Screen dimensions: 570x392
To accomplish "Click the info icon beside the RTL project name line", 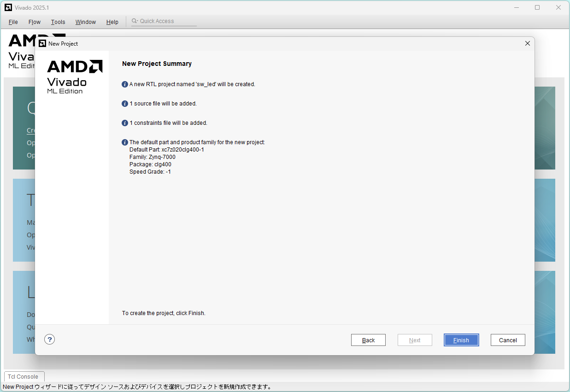I will [x=124, y=84].
